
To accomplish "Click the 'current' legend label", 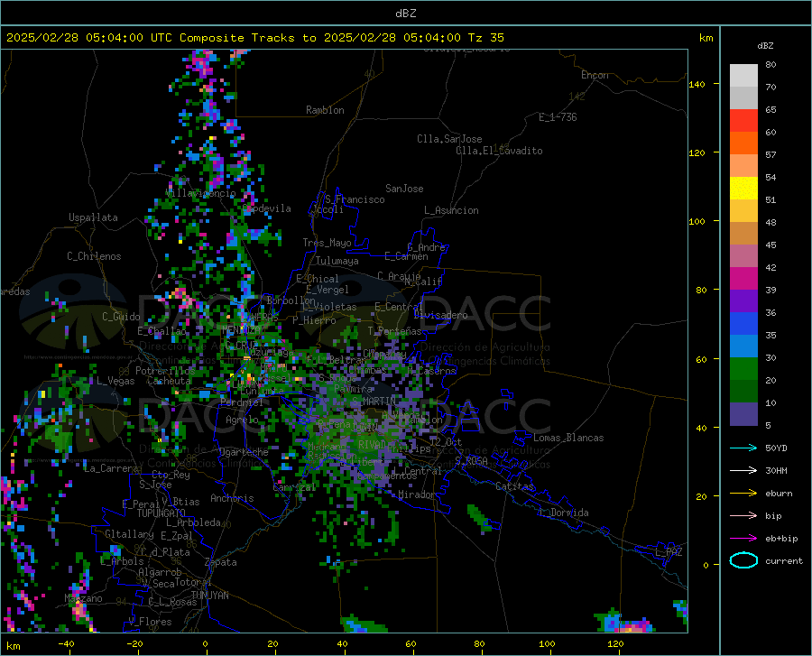I will coord(784,560).
